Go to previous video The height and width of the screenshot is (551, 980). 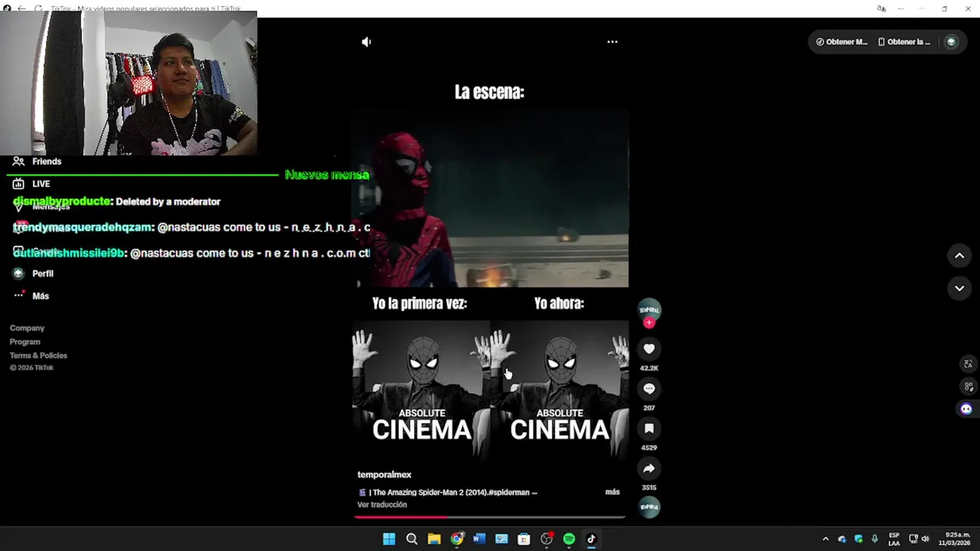pos(959,256)
